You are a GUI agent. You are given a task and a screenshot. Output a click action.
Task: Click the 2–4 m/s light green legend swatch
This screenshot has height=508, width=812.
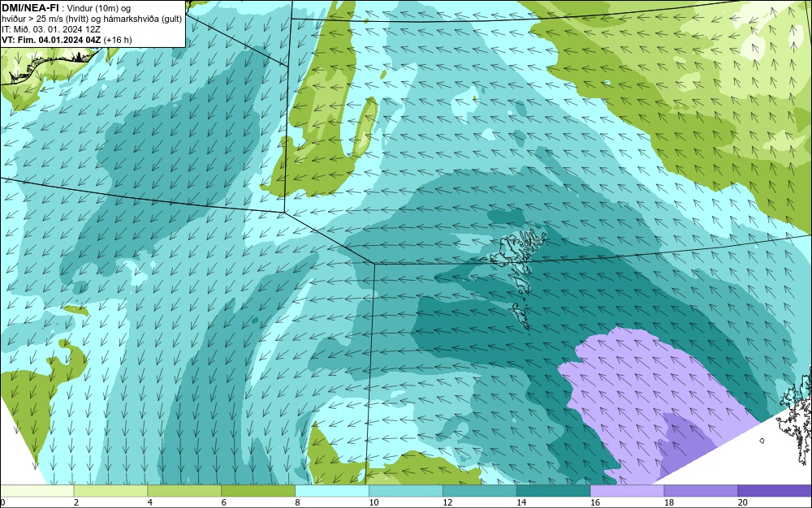[110, 490]
